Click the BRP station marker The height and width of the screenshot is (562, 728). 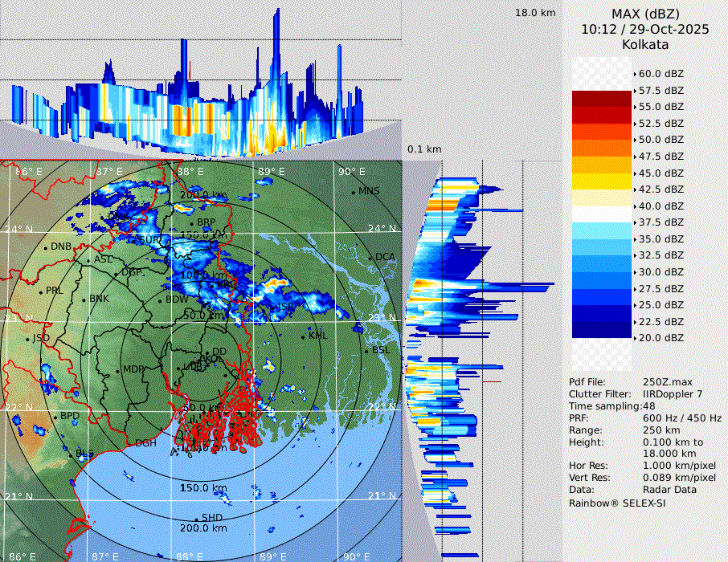193,222
